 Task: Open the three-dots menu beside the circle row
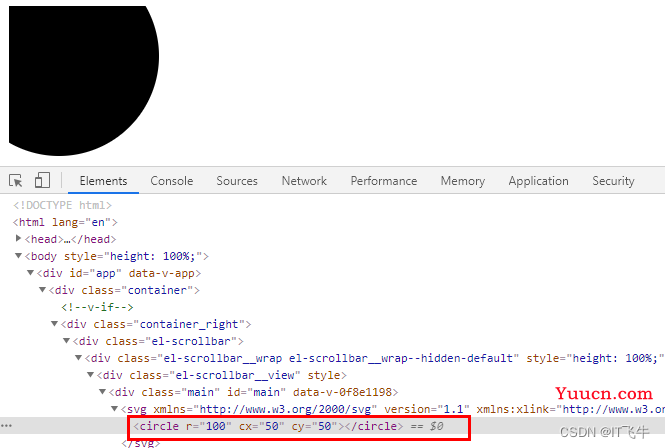click(x=6, y=426)
